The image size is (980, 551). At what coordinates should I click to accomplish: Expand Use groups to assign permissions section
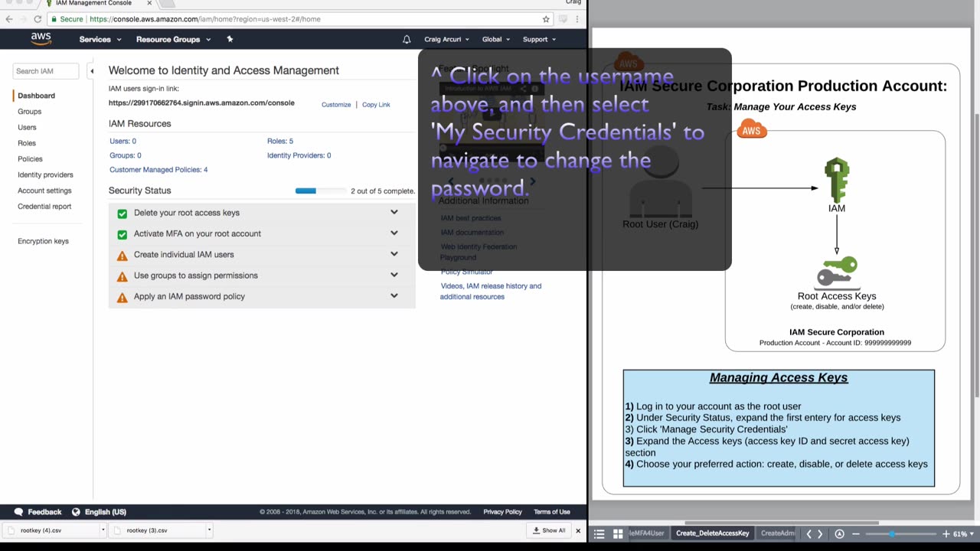point(394,275)
